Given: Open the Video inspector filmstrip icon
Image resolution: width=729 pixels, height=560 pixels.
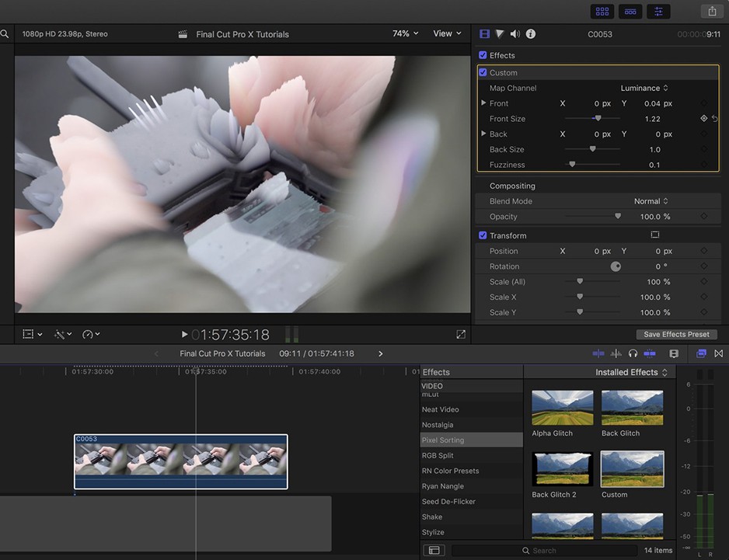Looking at the screenshot, I should click(485, 34).
